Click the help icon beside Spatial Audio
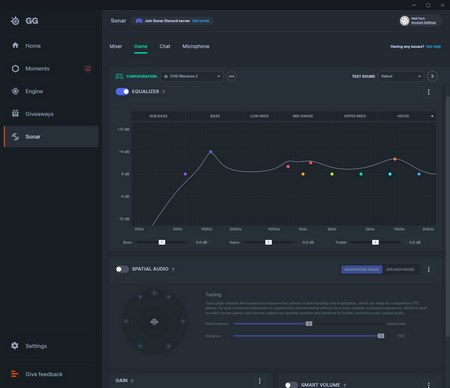This screenshot has width=450, height=388. pos(173,269)
